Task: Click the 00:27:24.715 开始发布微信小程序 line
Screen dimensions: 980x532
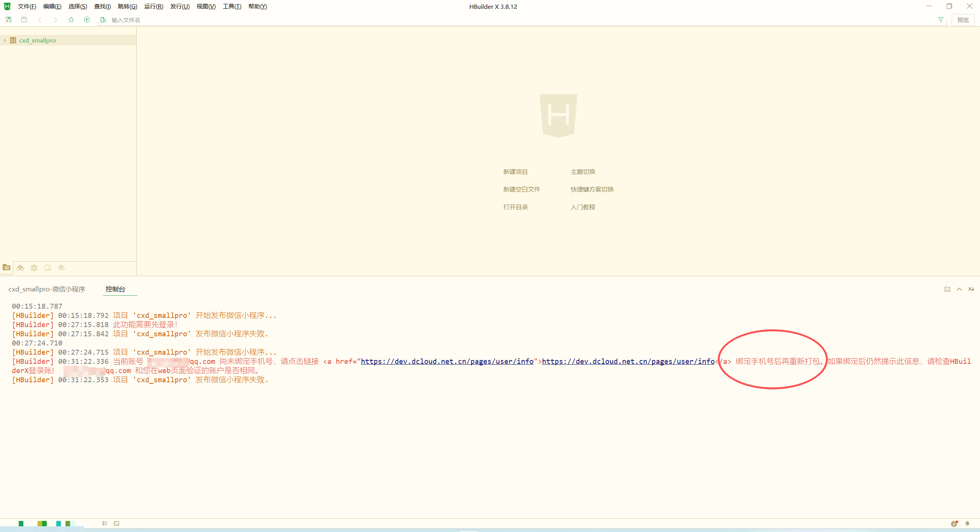Action: pyautogui.click(x=144, y=352)
